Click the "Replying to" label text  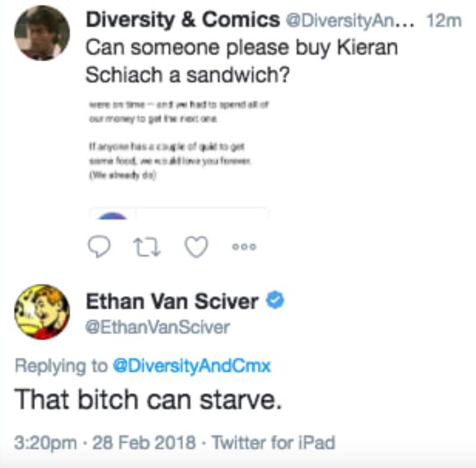tap(59, 366)
